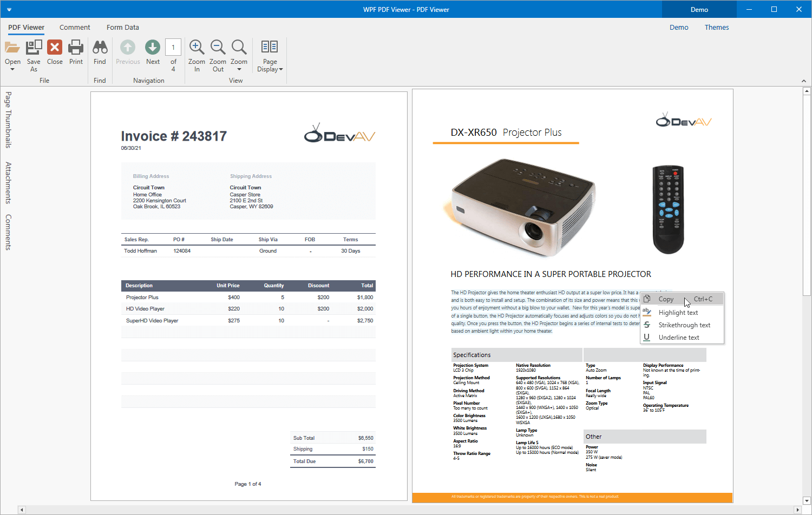Switch to the Comment ribbon tab
812x515 pixels.
pos(75,28)
